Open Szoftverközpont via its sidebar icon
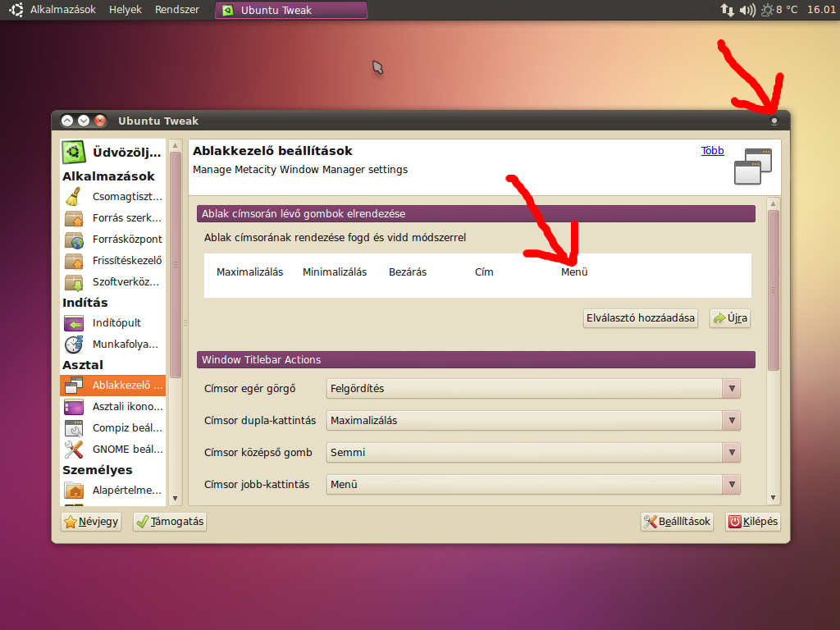Viewport: 840px width, 630px height. [x=74, y=282]
